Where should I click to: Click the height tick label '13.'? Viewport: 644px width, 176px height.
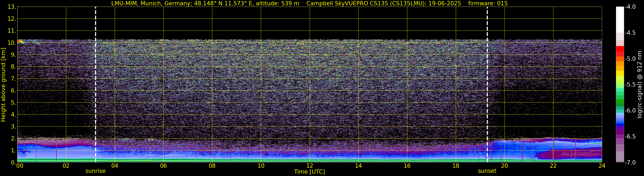pos(12,7)
